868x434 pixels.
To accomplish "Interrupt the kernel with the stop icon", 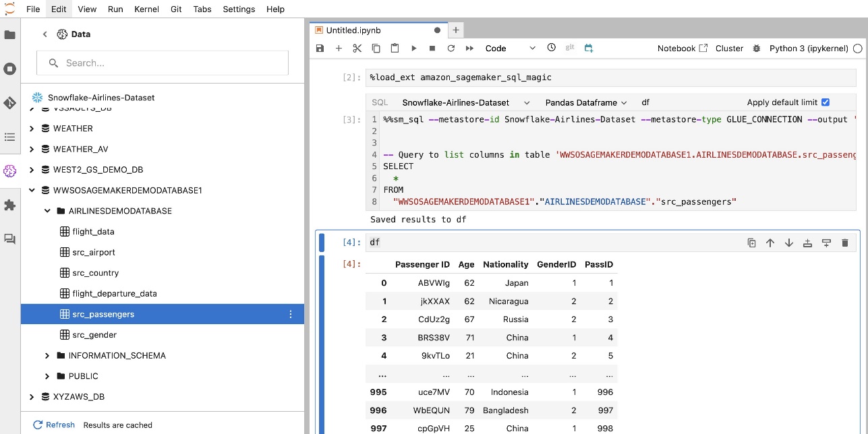I will point(432,49).
